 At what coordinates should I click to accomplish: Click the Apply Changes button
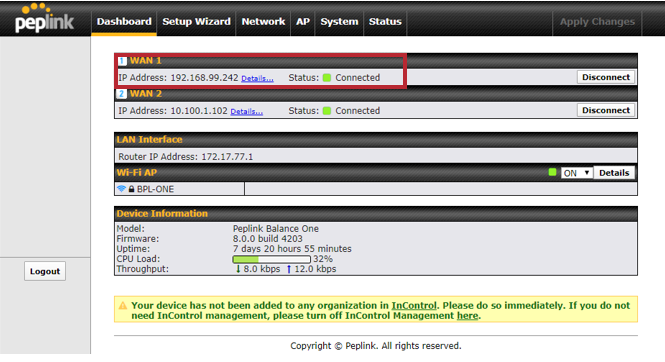(x=597, y=22)
